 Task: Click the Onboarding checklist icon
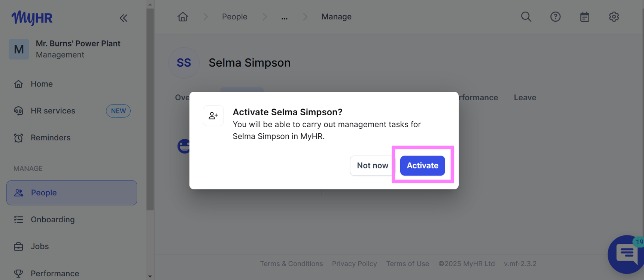[18, 219]
